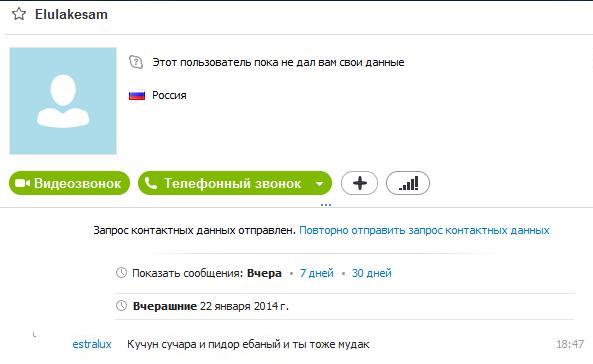
Task: Click the question-mark Skype status icon
Action: [x=136, y=62]
